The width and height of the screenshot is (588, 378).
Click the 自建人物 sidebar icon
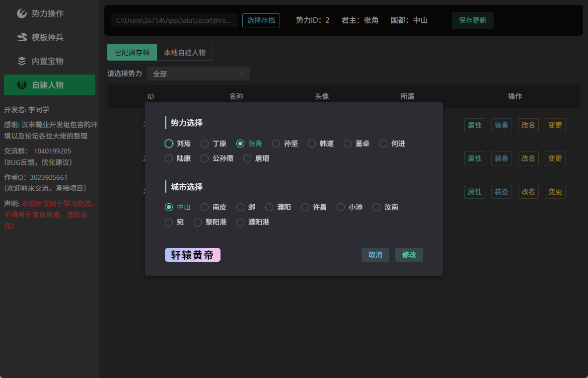22,85
